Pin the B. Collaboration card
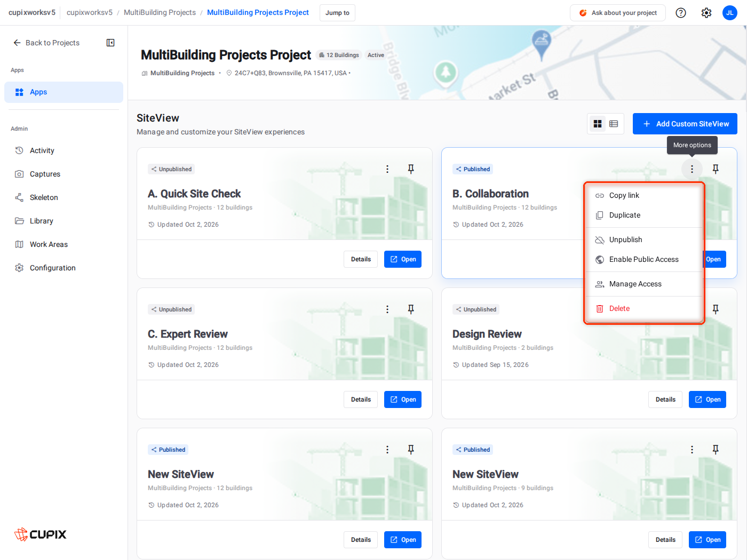The height and width of the screenshot is (560, 747). tap(716, 169)
